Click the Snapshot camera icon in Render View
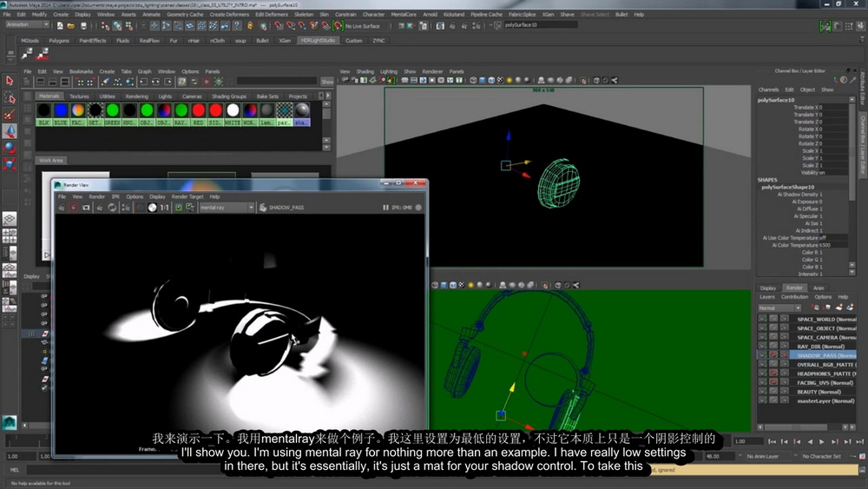This screenshot has width=868, height=489. click(86, 207)
